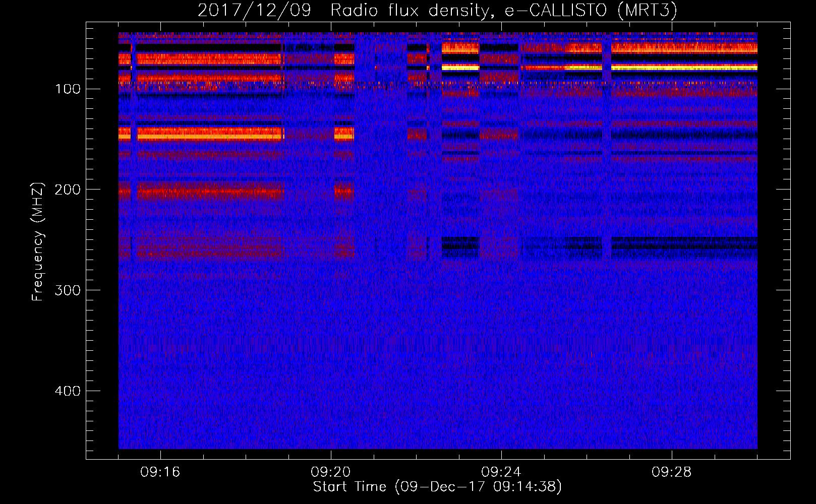Click the 09:28 time tick label
Viewport: 816px width, 504px height.
(671, 472)
